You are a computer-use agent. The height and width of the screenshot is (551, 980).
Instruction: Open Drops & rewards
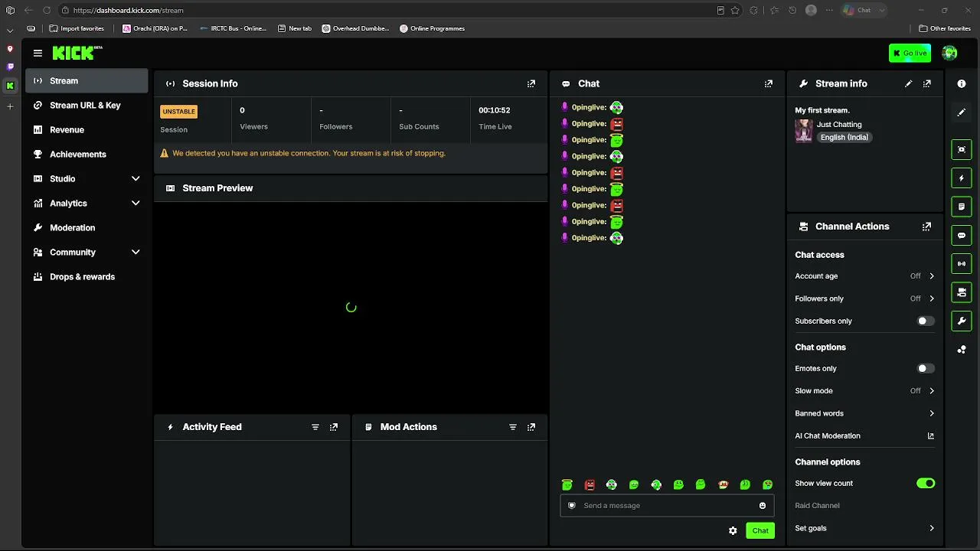[87, 276]
